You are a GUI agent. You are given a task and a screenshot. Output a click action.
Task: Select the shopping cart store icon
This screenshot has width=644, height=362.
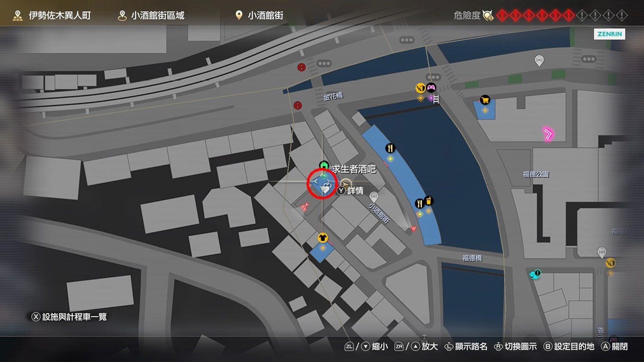tap(485, 100)
